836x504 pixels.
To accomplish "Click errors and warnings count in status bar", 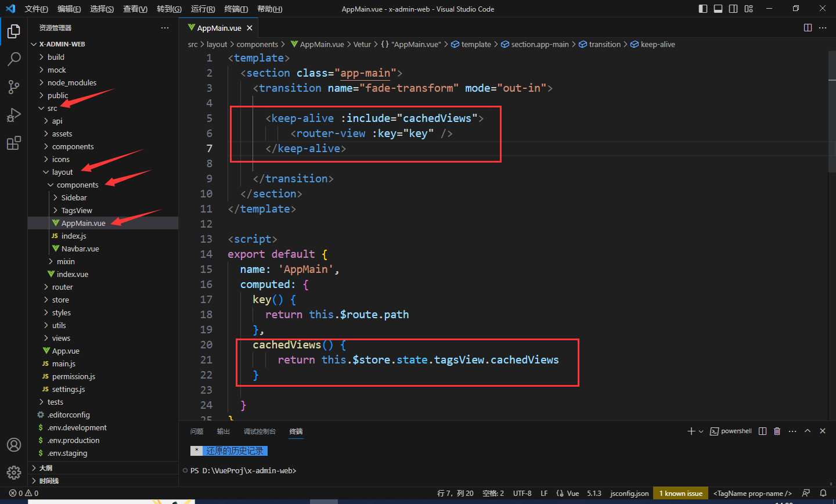I will pyautogui.click(x=24, y=493).
